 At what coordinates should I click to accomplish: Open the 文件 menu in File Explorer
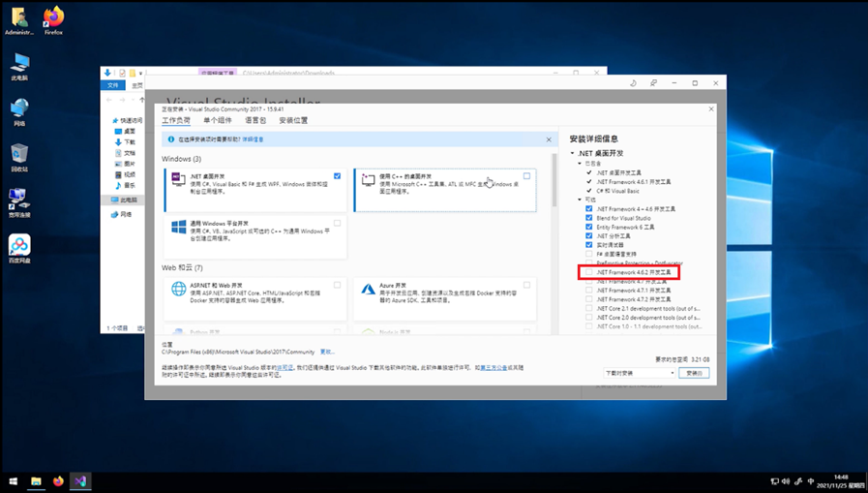(x=113, y=85)
